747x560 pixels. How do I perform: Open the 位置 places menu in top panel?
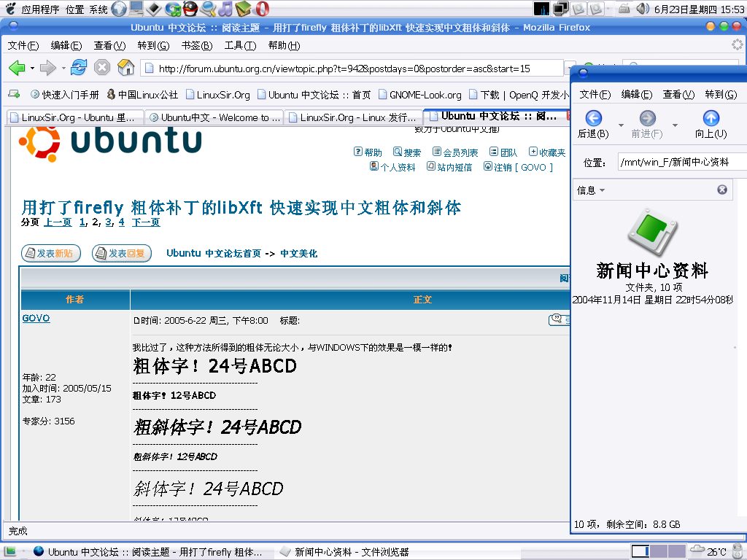(75, 9)
